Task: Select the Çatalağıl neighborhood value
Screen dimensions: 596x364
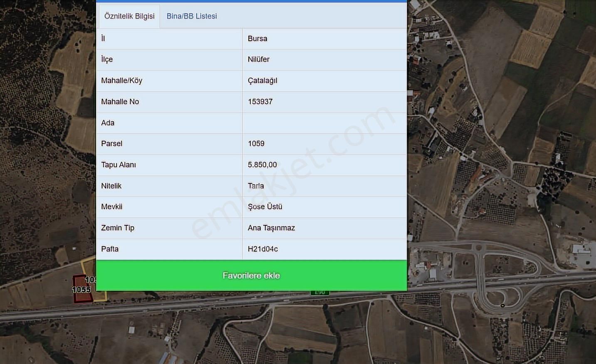Action: point(262,81)
